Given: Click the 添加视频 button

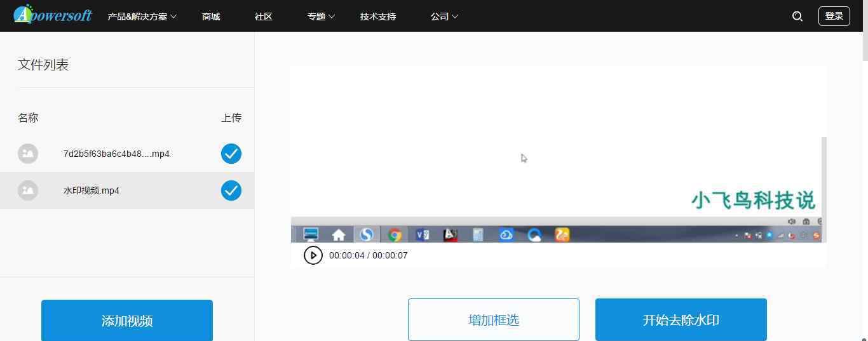Looking at the screenshot, I should coord(127,321).
